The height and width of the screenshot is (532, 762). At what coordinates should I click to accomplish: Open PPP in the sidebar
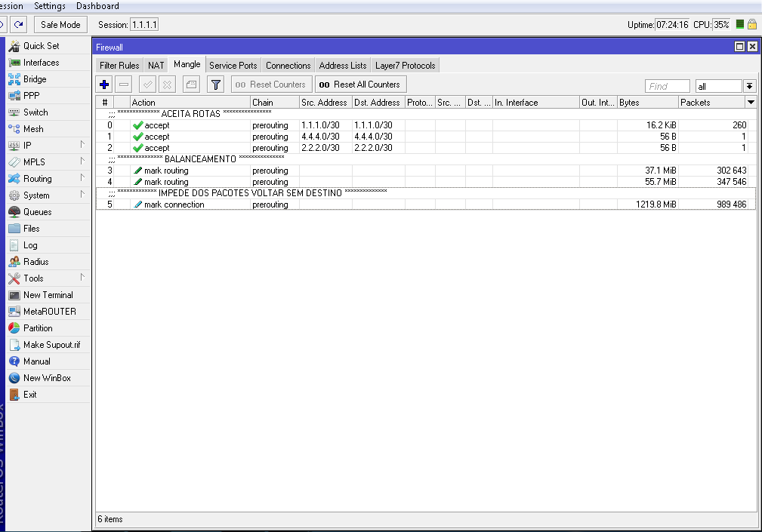pyautogui.click(x=48, y=96)
